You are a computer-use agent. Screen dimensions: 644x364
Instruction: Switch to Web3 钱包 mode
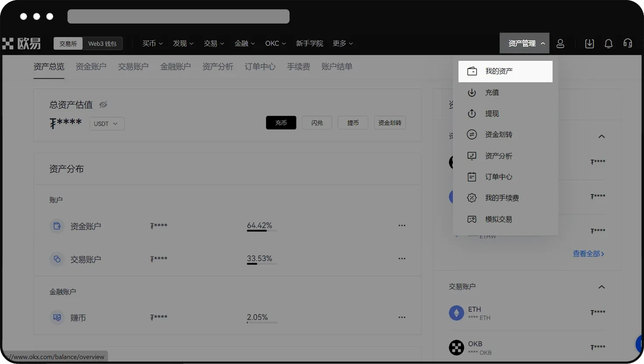[102, 44]
